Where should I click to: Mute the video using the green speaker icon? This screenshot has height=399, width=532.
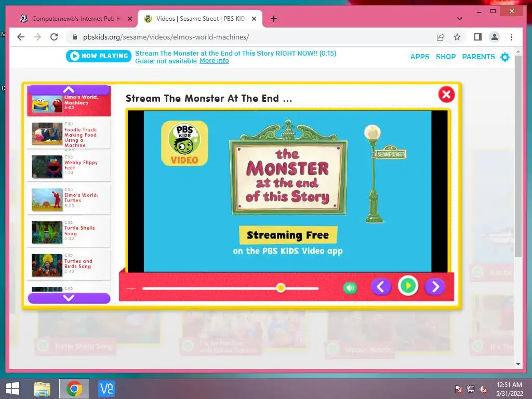click(350, 288)
